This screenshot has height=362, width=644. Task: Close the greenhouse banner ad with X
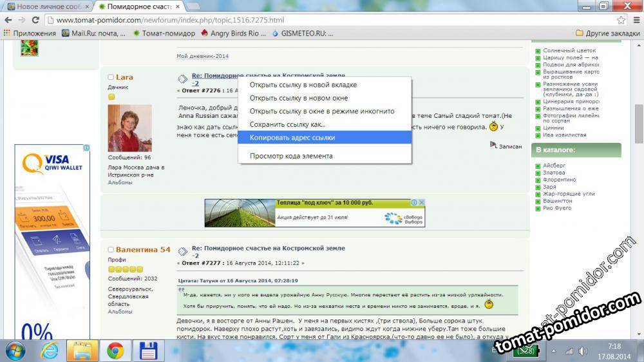pyautogui.click(x=422, y=203)
